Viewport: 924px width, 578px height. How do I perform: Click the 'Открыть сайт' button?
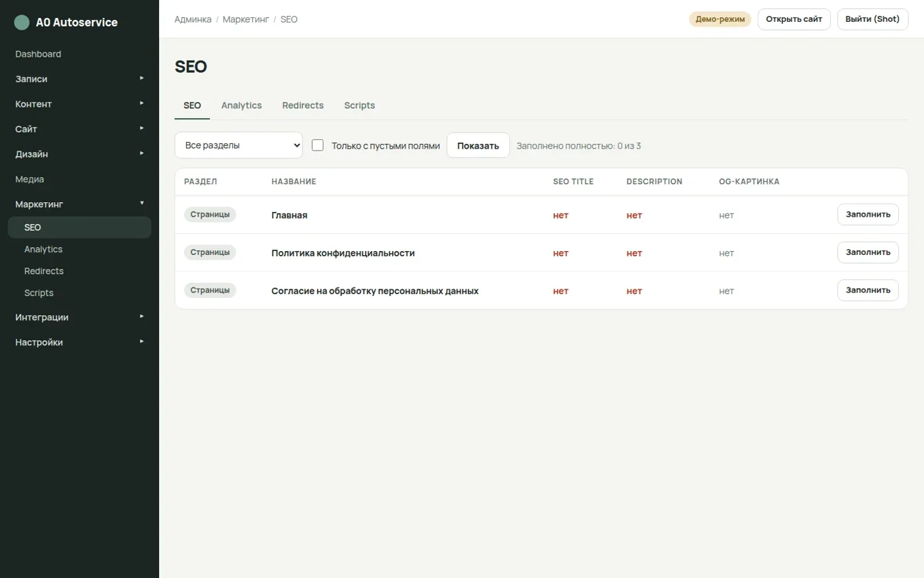[794, 19]
